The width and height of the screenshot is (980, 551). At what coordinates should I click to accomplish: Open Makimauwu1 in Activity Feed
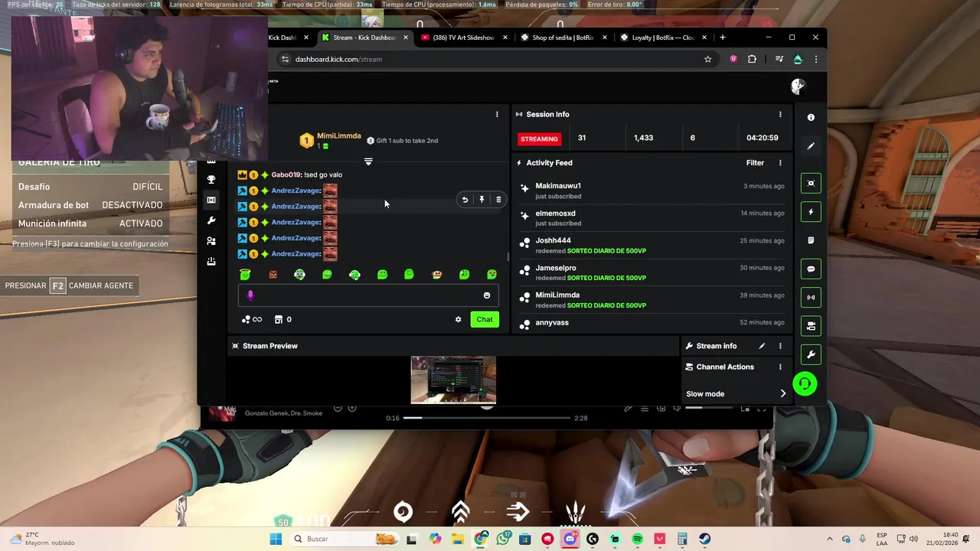(x=558, y=186)
